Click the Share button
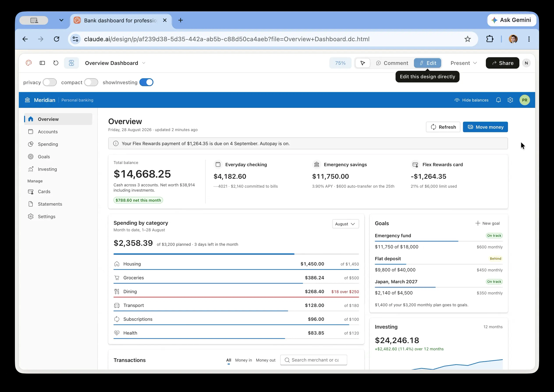Image resolution: width=554 pixels, height=392 pixels. pos(502,63)
